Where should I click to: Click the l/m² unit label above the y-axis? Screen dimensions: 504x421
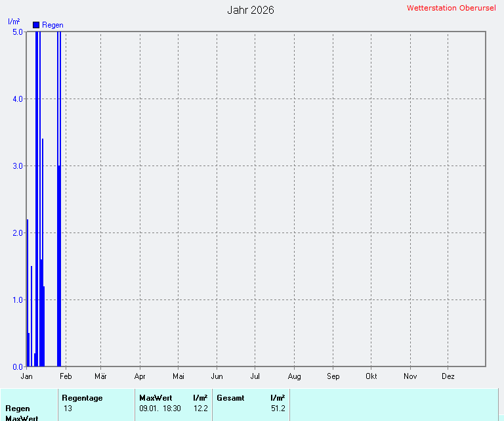[x=14, y=22]
